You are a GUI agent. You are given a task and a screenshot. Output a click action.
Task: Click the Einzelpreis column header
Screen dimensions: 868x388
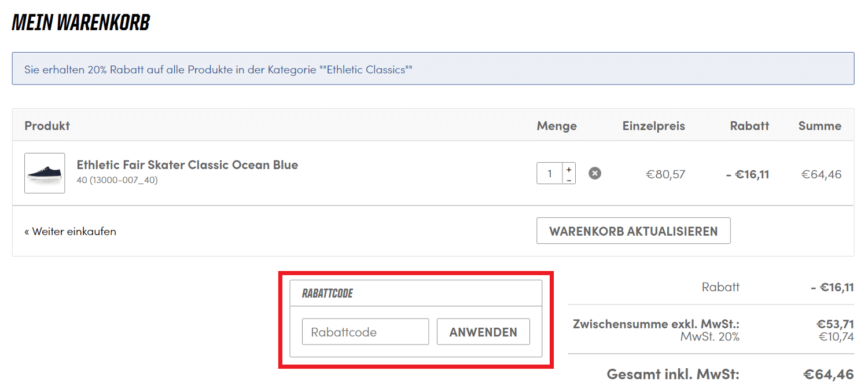click(654, 126)
